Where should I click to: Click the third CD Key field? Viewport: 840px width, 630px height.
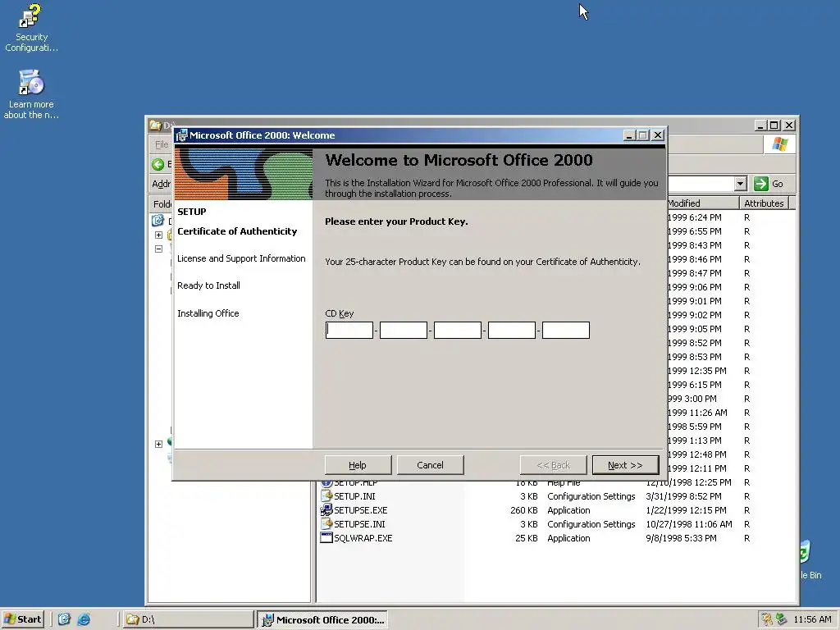pyautogui.click(x=458, y=330)
